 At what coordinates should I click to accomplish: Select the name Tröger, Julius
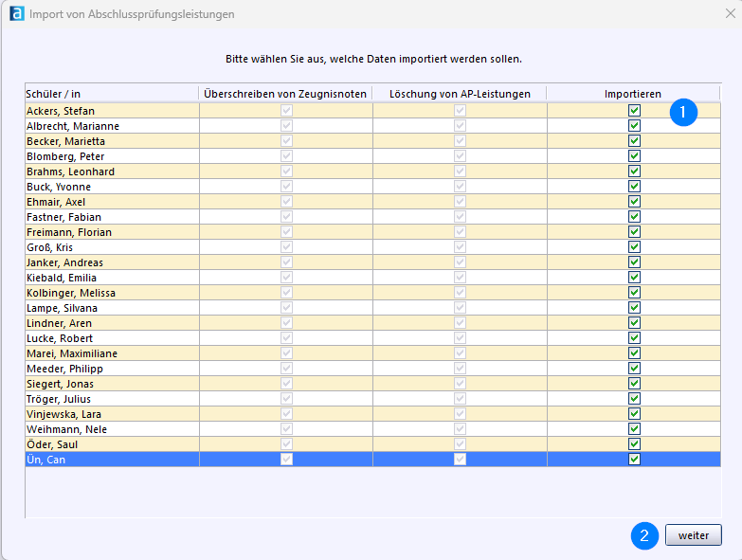pos(59,398)
